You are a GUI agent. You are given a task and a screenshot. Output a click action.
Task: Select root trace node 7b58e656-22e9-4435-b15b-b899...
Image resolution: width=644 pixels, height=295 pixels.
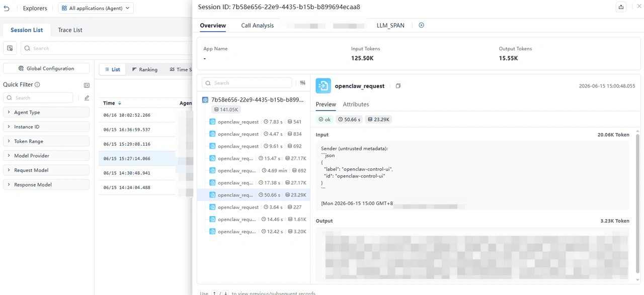click(x=254, y=100)
